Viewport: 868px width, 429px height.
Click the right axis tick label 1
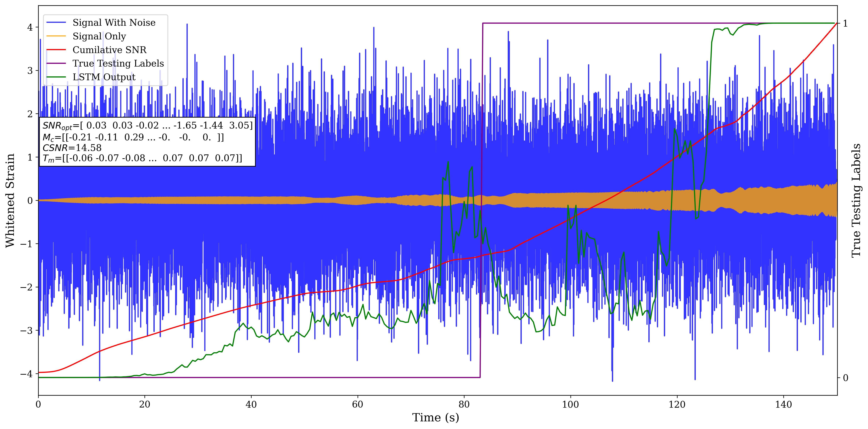click(845, 24)
